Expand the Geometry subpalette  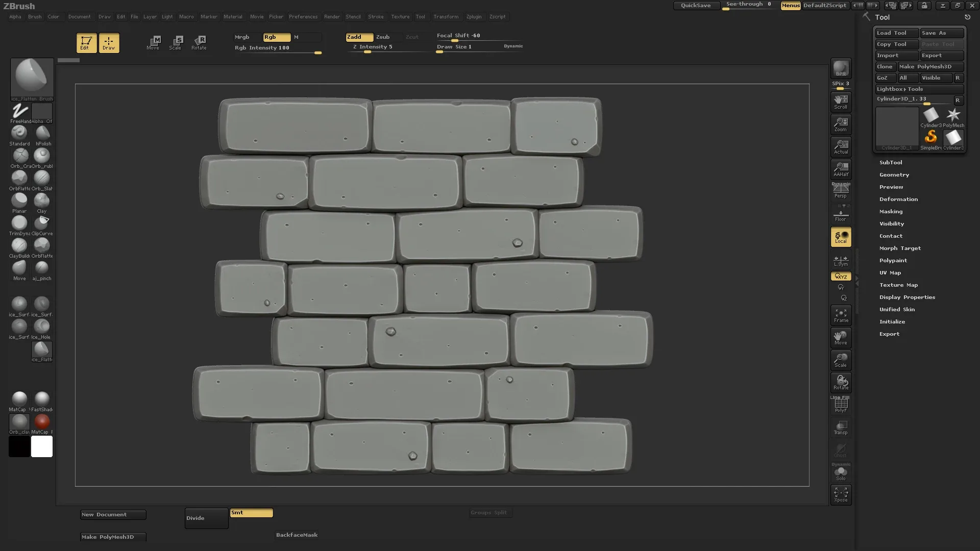click(894, 174)
